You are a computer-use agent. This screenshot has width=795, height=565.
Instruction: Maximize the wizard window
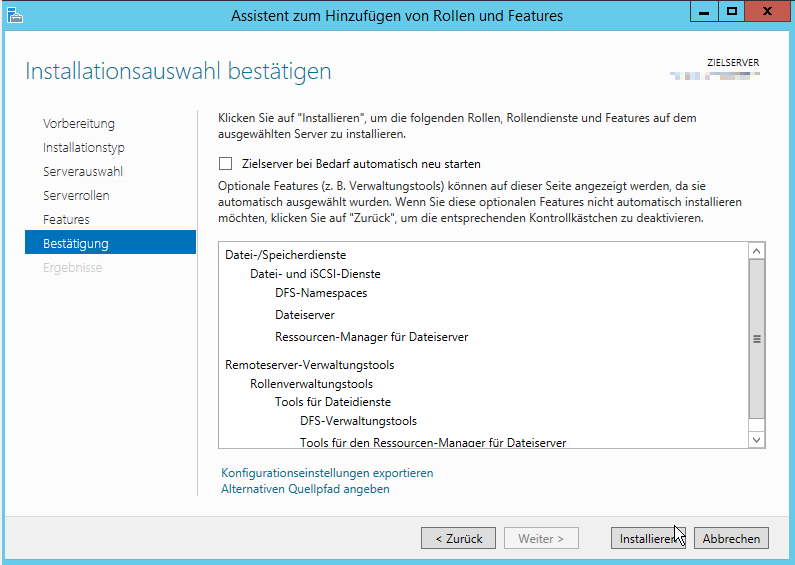732,11
